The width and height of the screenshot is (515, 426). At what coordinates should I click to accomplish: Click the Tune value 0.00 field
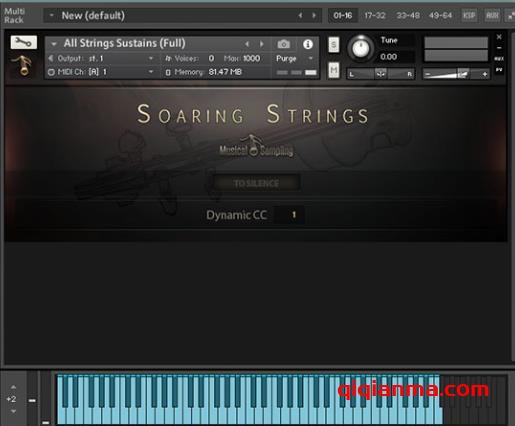(x=389, y=57)
